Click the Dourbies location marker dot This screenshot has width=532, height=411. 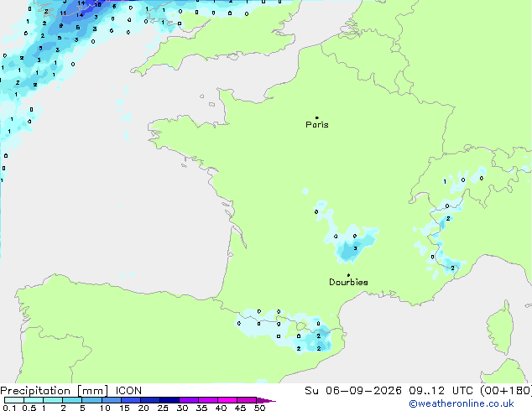pyautogui.click(x=348, y=275)
